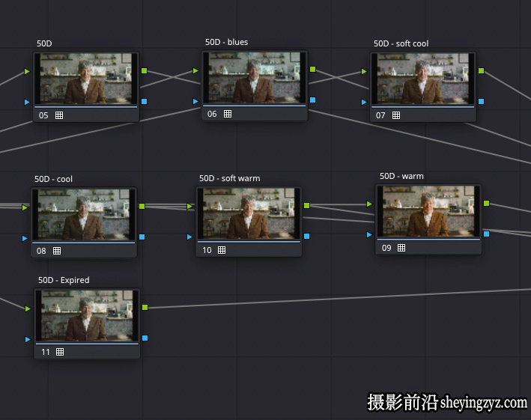531x420 pixels.
Task: Click green RGB output square of node 07
Action: 482,70
